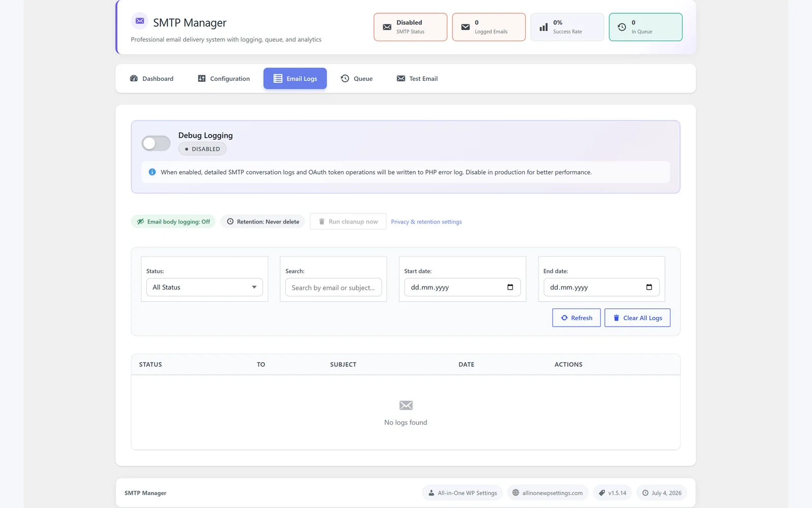Click the Disabled SMTP Status card text
The height and width of the screenshot is (508, 812).
coord(409,22)
